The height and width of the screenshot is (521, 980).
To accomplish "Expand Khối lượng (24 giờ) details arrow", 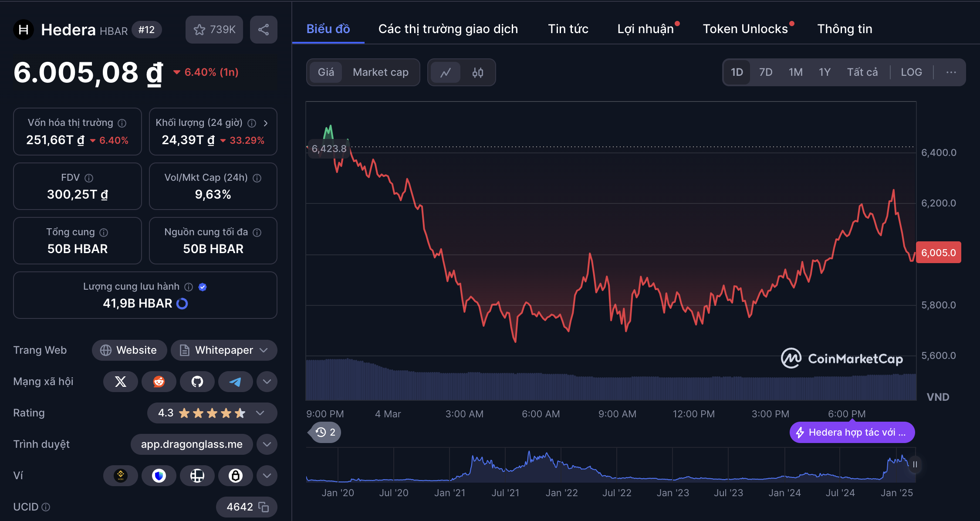I will 266,123.
